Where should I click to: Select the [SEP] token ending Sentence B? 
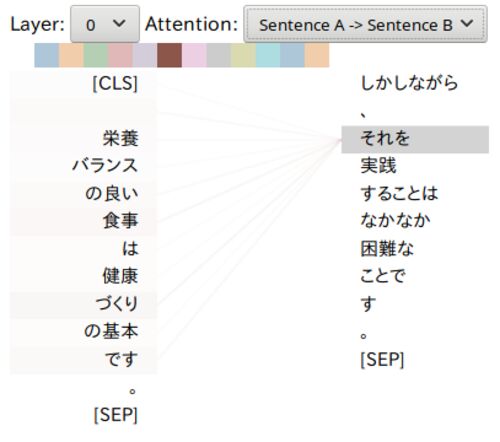tap(382, 360)
